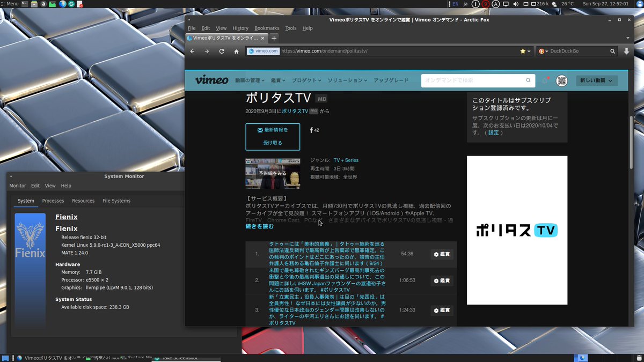
Task: Open the URL bar history dropdown arrow
Action: pyautogui.click(x=529, y=51)
